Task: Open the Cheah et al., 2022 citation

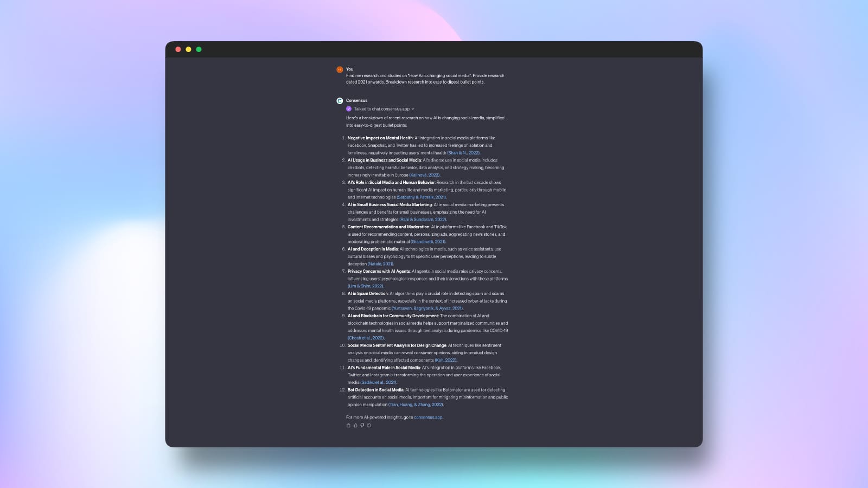Action: tap(366, 338)
